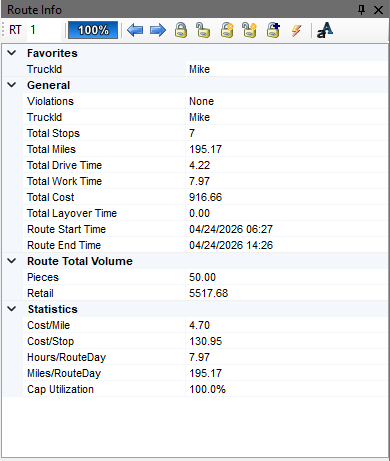Click the lightning bolt icon
The width and height of the screenshot is (390, 461).
tap(296, 30)
